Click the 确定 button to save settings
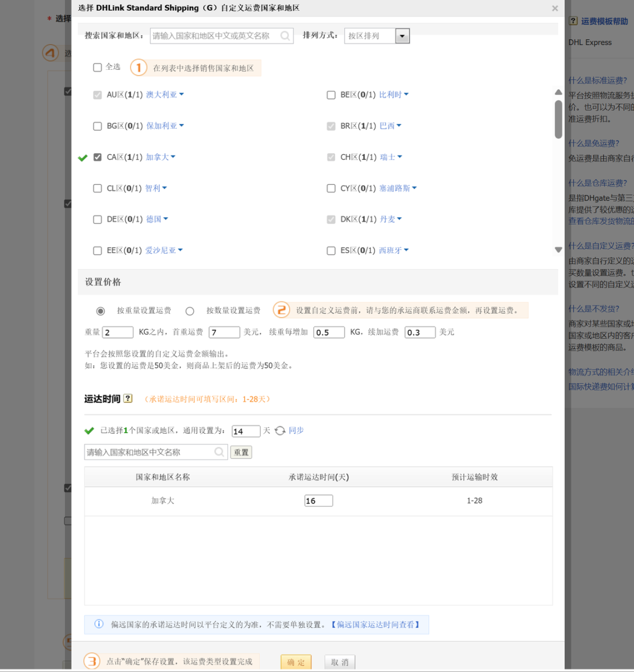 click(296, 661)
